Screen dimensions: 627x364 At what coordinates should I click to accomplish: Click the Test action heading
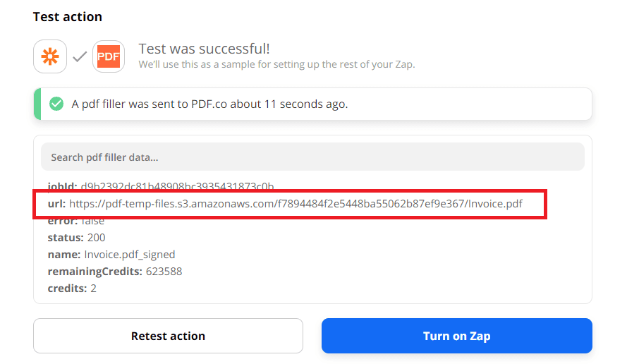tap(68, 16)
